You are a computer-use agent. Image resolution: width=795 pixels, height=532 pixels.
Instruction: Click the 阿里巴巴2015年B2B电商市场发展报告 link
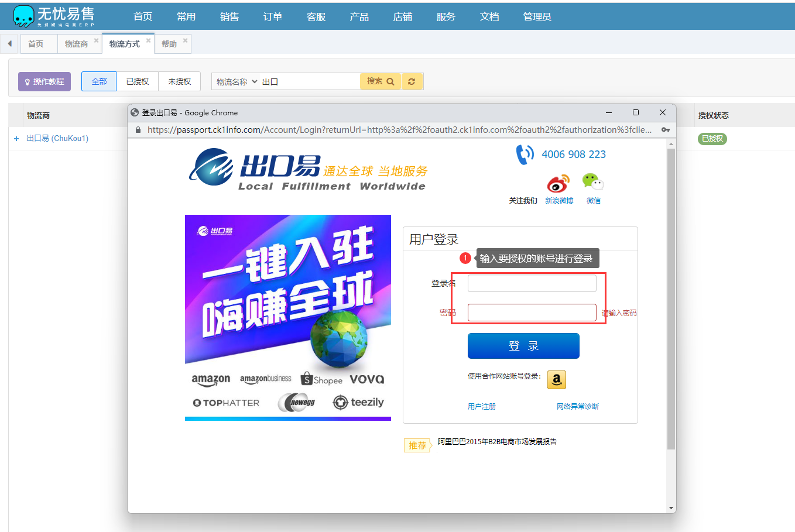497,442
